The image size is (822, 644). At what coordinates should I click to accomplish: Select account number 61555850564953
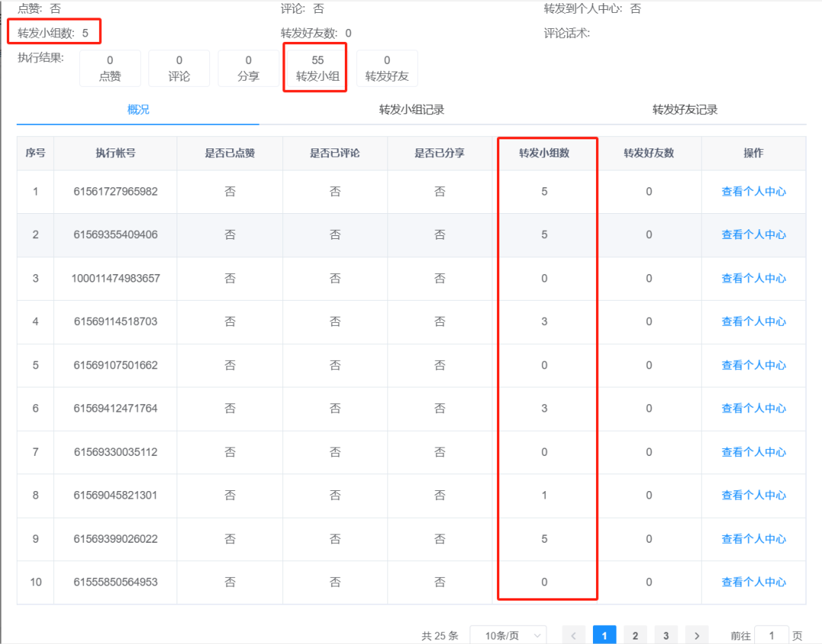pos(116,582)
